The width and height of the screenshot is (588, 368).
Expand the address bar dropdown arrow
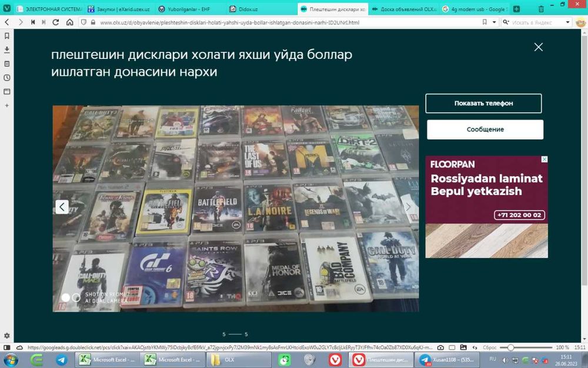(x=495, y=22)
